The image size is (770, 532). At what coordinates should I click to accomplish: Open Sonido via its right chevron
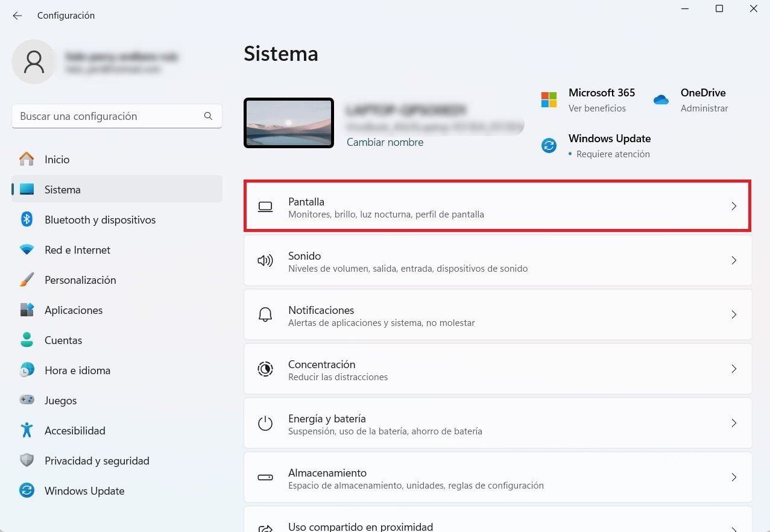coord(734,260)
